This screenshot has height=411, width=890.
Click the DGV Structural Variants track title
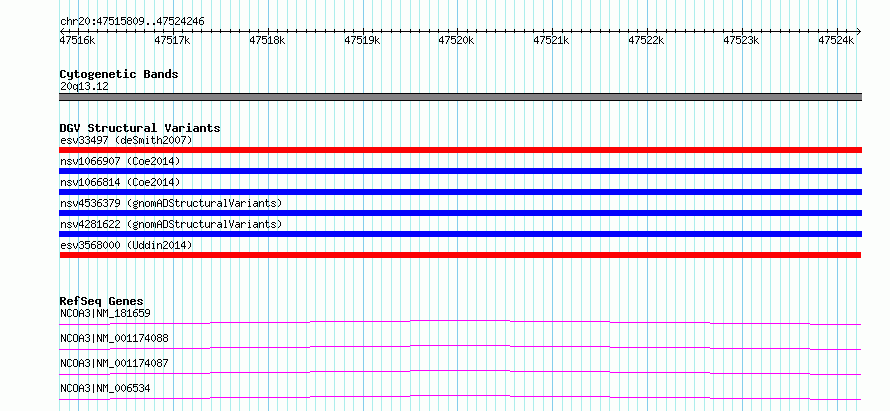tap(140, 128)
